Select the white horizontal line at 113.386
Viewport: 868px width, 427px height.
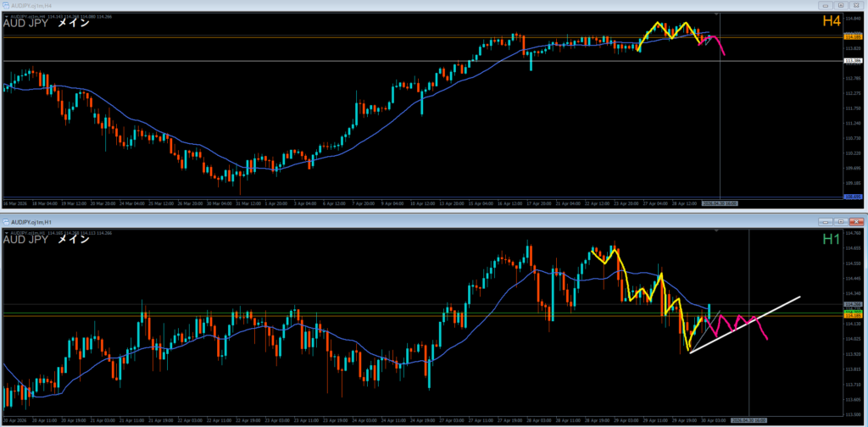[x=339, y=61]
